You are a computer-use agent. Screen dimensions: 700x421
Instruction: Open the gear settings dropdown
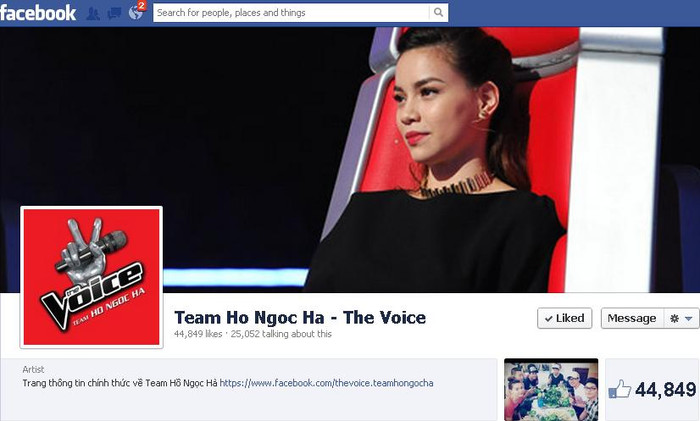[x=681, y=318]
